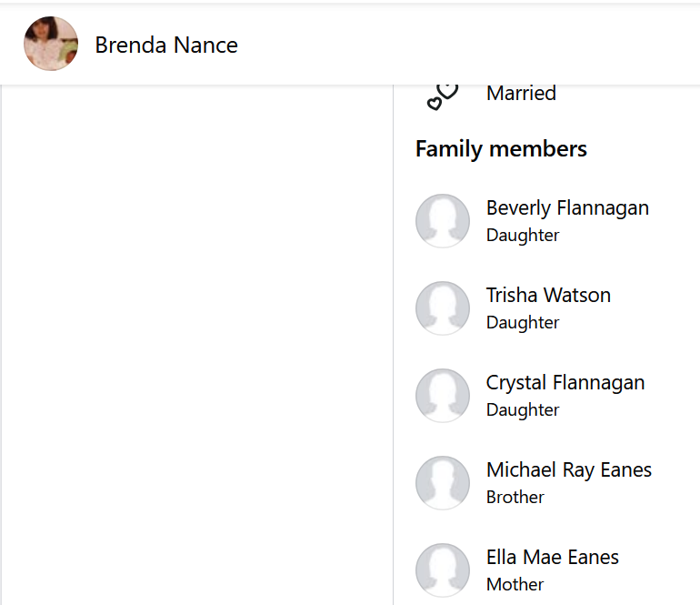Click Crystal Flannagan's avatar icon

click(x=443, y=396)
